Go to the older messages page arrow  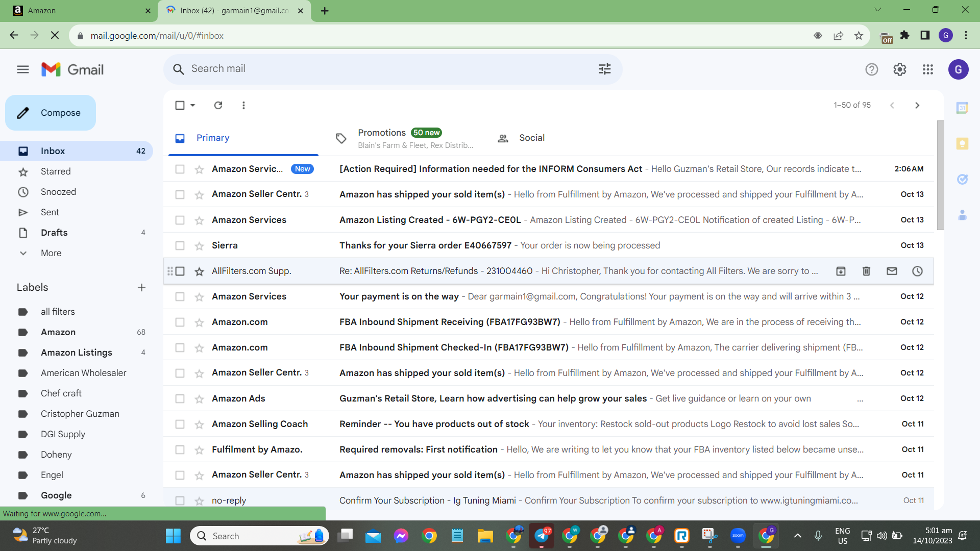pos(917,105)
